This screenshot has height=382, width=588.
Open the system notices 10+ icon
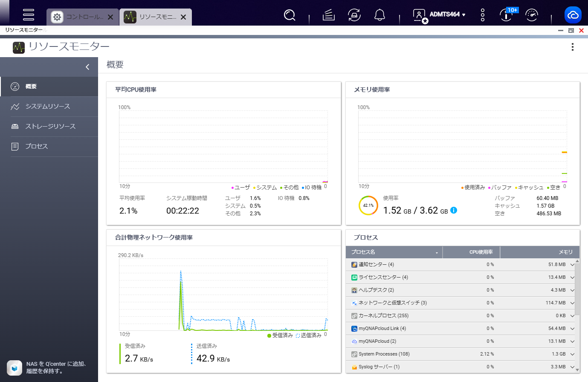coord(507,15)
